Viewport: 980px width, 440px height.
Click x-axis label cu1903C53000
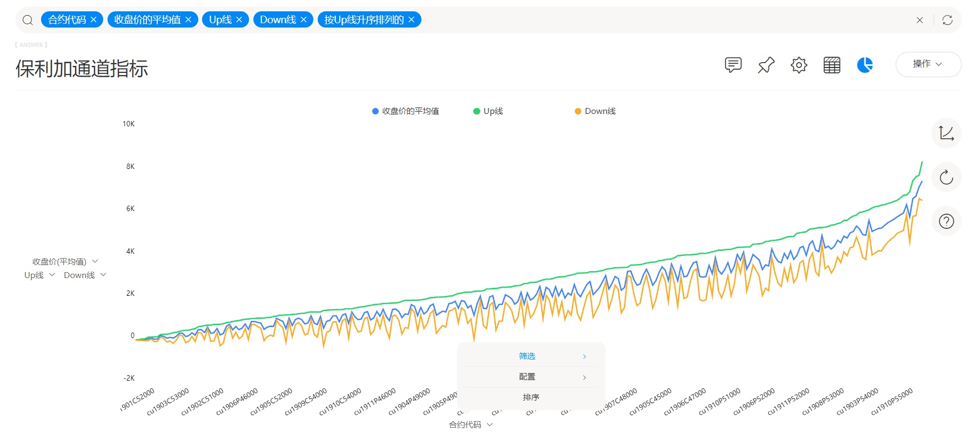click(168, 402)
